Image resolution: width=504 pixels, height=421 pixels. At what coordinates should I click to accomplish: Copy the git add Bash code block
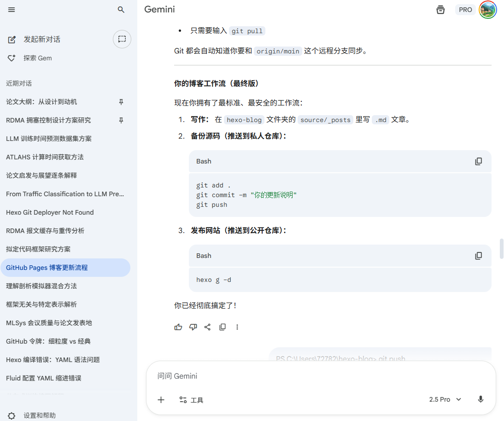[479, 161]
